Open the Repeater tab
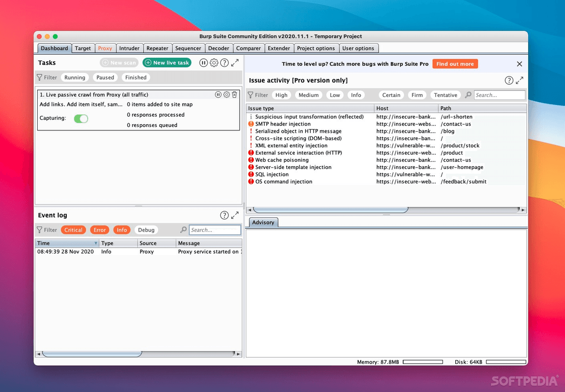The image size is (565, 392). pos(157,48)
